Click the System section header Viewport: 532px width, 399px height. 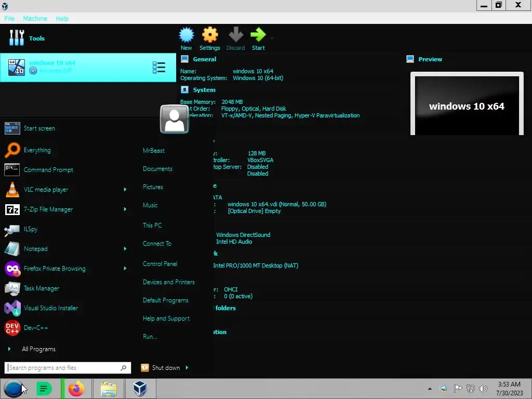[x=204, y=90]
